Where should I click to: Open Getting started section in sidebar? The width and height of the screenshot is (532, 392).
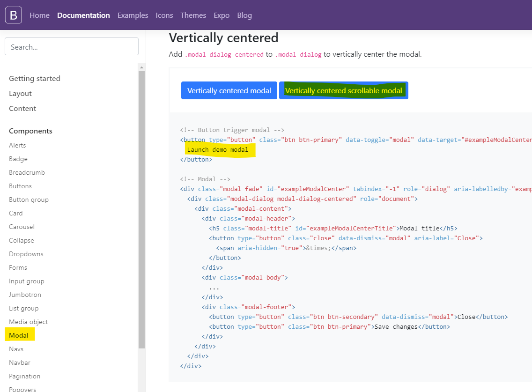point(35,78)
